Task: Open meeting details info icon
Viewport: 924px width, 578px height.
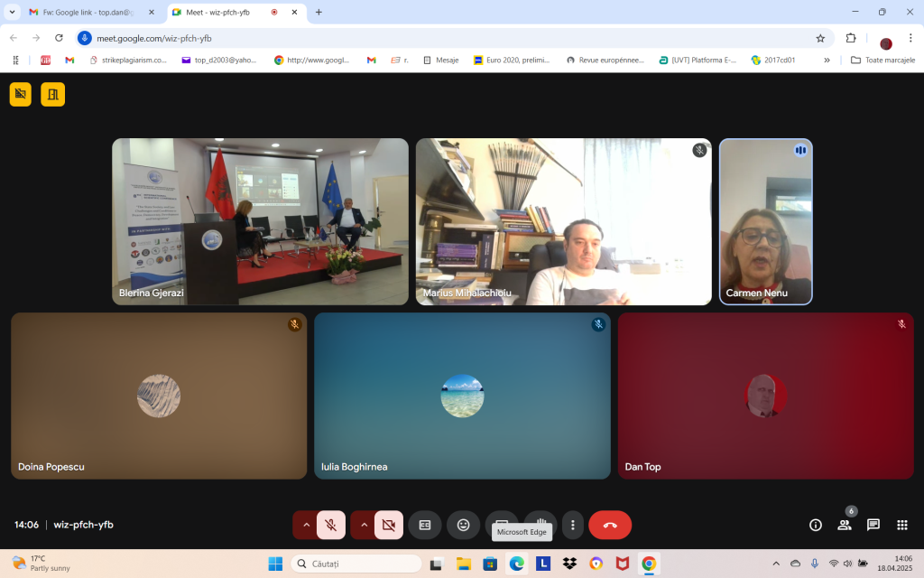Action: (816, 525)
